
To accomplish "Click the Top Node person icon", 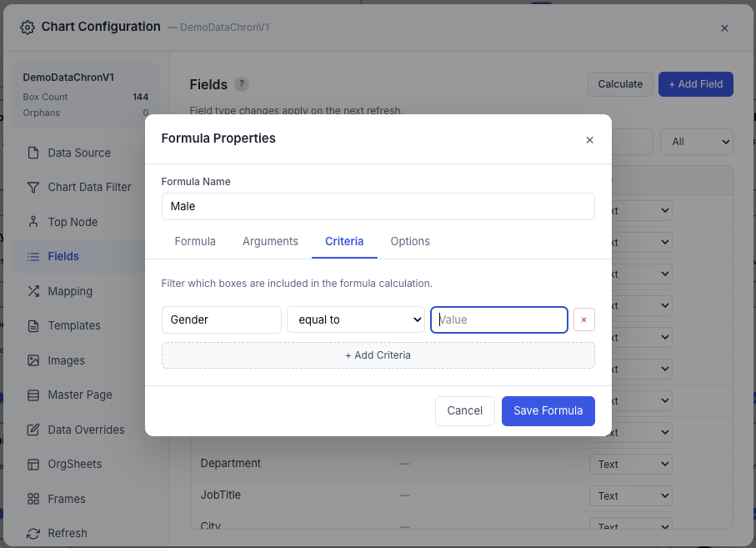I will click(33, 222).
